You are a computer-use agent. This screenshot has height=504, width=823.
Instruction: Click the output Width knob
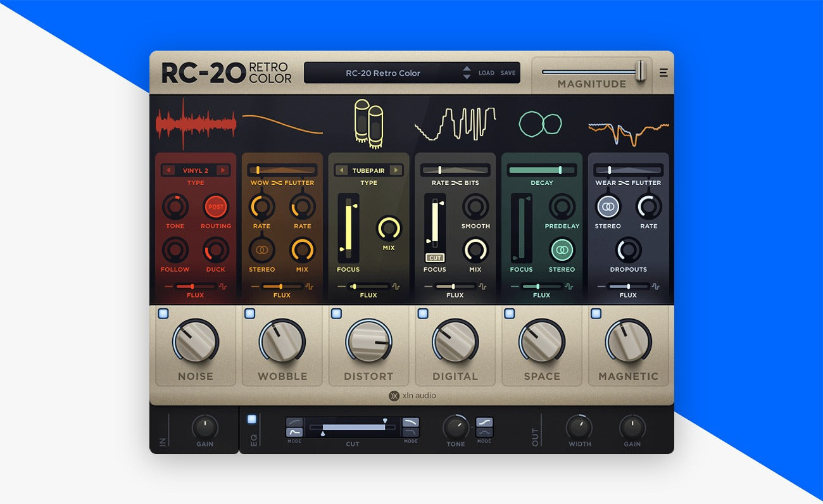click(579, 427)
